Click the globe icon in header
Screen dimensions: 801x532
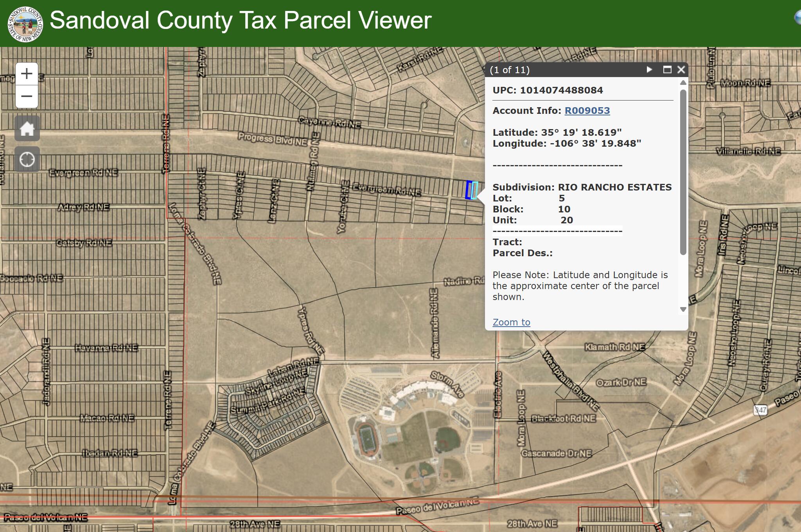[798, 18]
